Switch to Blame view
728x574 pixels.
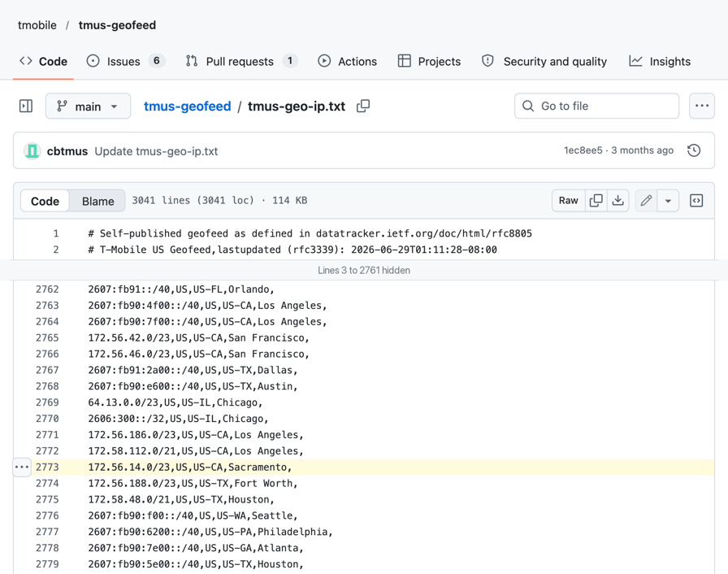(x=98, y=201)
